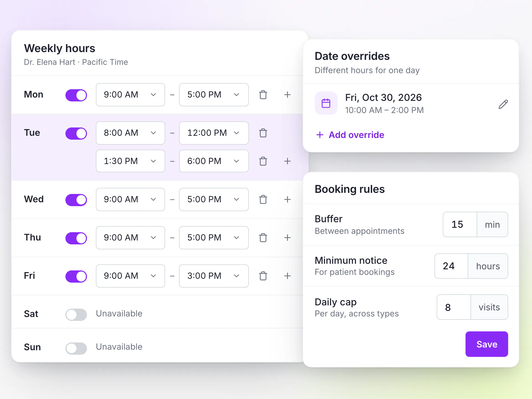Open Monday end time 5:00 PM dropdown
This screenshot has height=399, width=532.
click(x=214, y=95)
